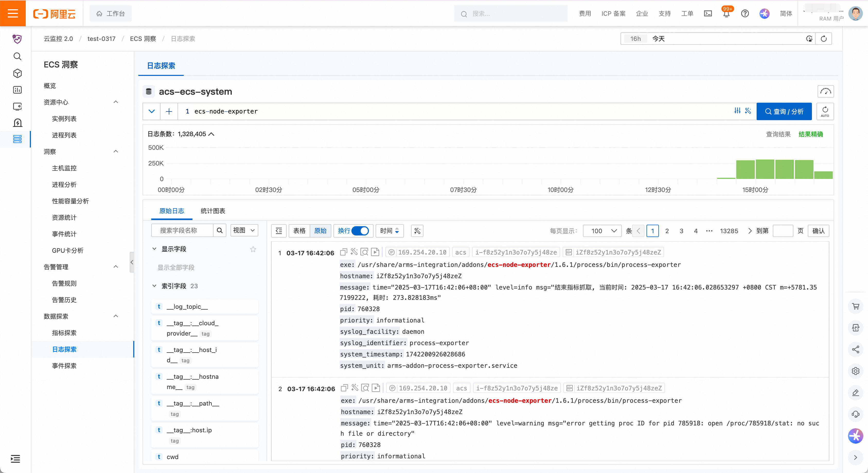Image resolution: width=868 pixels, height=473 pixels.
Task: Expand the query history dropdown arrow
Action: pyautogui.click(x=152, y=111)
